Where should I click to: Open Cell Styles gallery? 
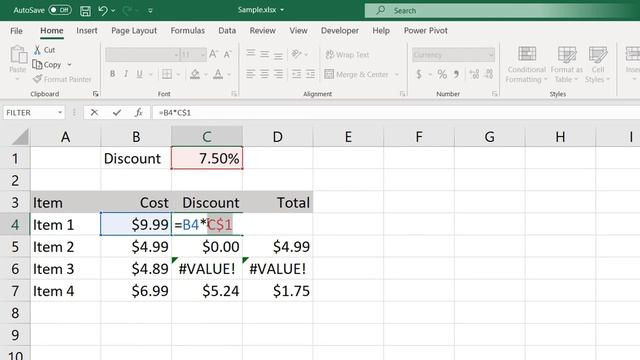[598, 64]
